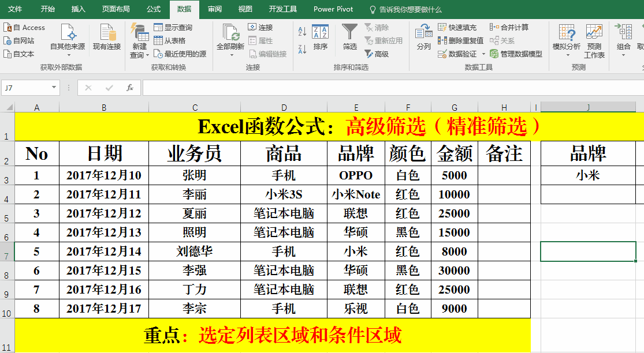
Task: Expand the Name Box dropdown arrow
Action: click(54, 88)
